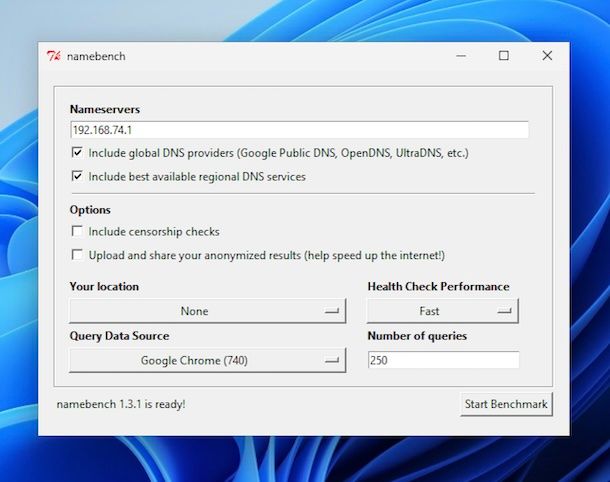Open the Your location dropdown
610x482 pixels.
point(207,311)
